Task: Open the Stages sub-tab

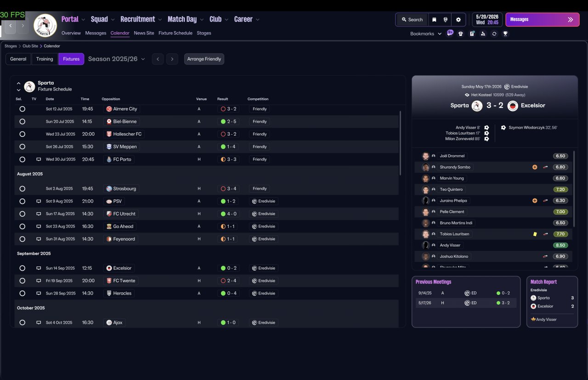Action: coord(204,33)
